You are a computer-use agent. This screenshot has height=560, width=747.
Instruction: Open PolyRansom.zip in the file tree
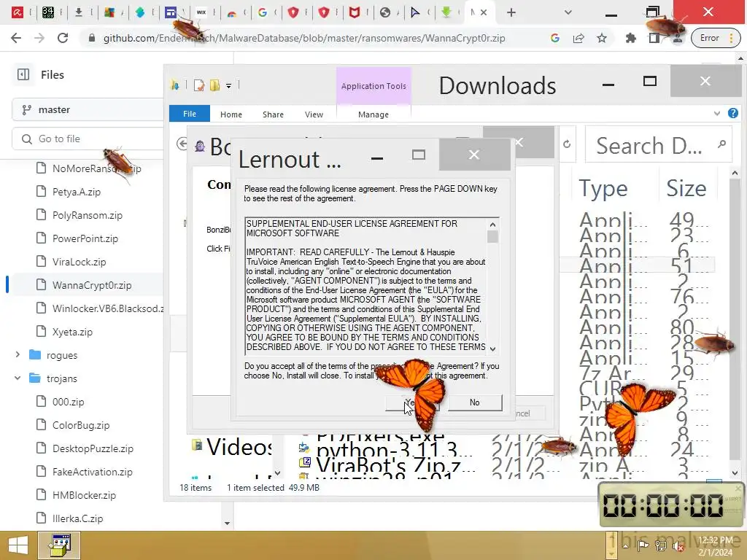(88, 215)
